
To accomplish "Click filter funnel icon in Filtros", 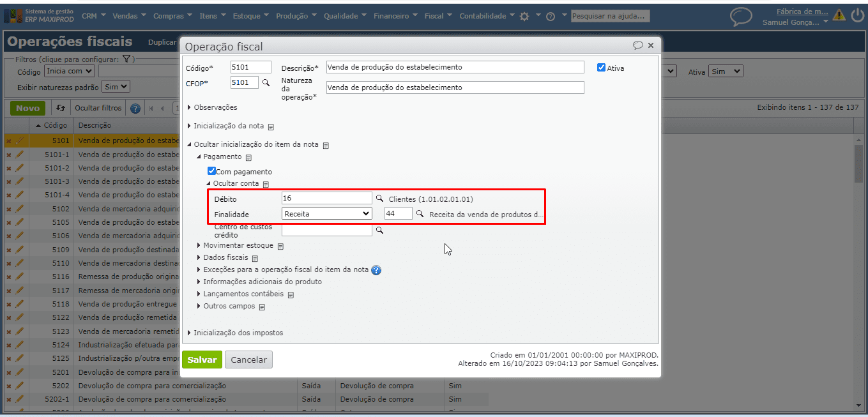I will [x=126, y=59].
